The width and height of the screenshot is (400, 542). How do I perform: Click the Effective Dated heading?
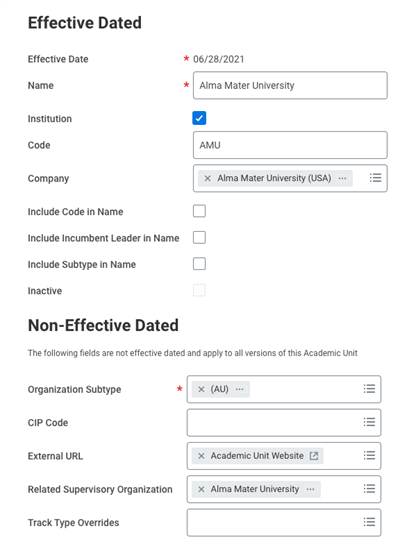[85, 23]
